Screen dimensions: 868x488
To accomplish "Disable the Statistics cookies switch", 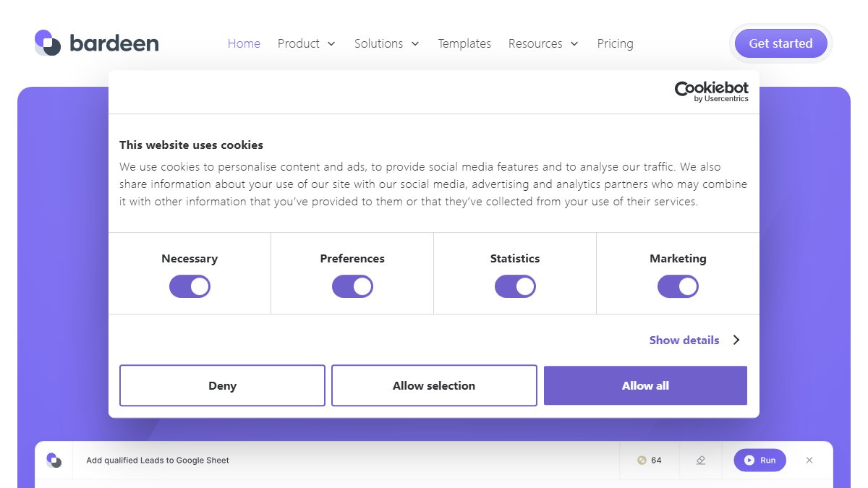I will click(515, 287).
